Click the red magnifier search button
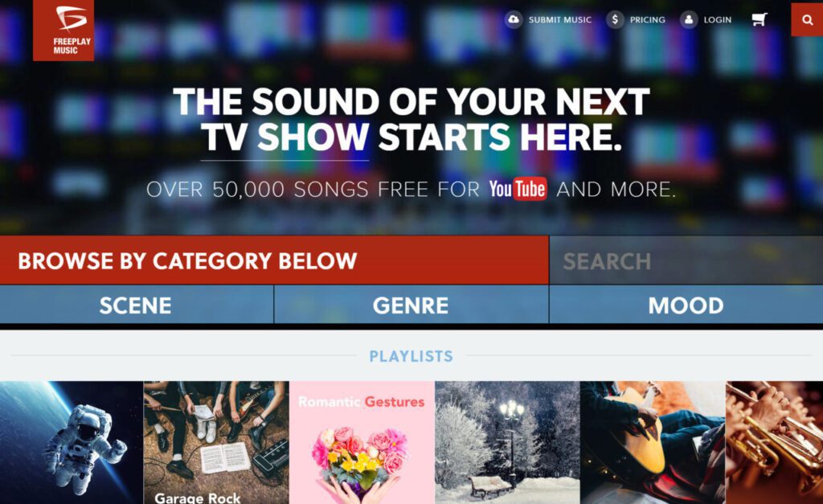 [x=807, y=20]
